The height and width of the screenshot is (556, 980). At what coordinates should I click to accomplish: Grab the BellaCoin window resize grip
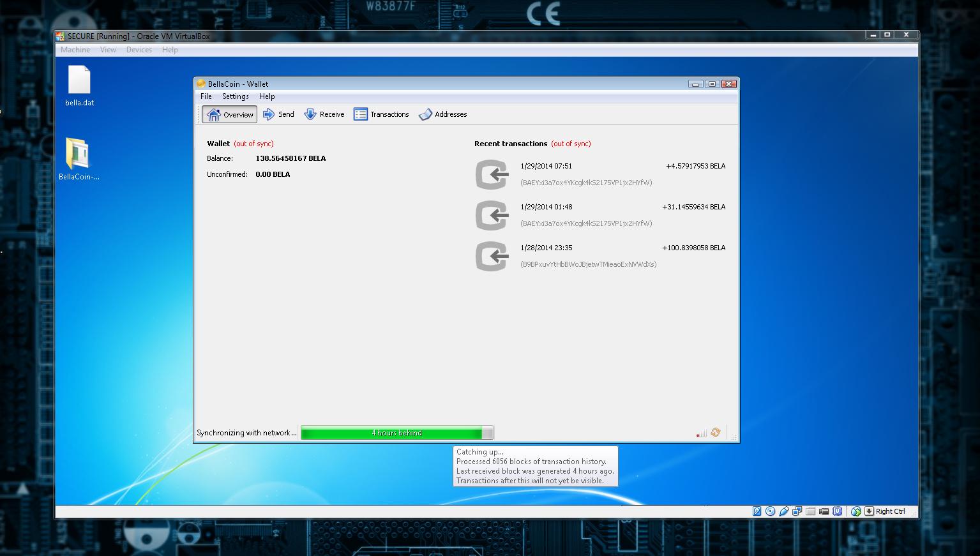pyautogui.click(x=734, y=437)
